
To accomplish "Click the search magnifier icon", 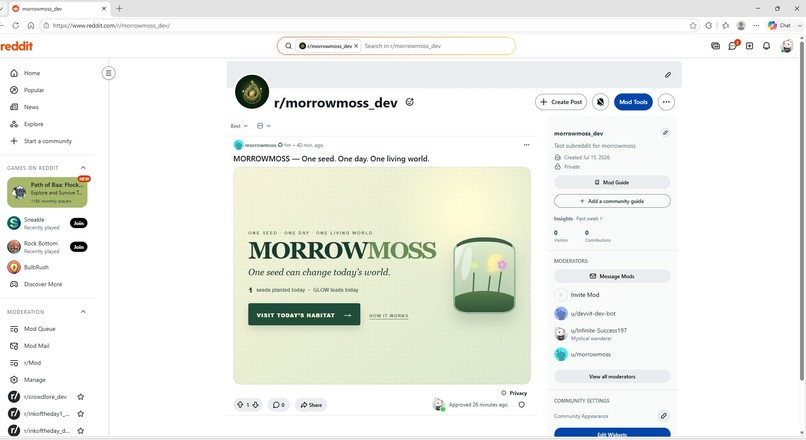I will pyautogui.click(x=288, y=46).
